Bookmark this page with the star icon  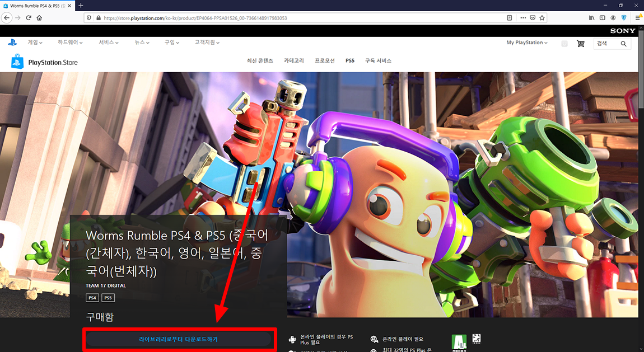tap(542, 18)
